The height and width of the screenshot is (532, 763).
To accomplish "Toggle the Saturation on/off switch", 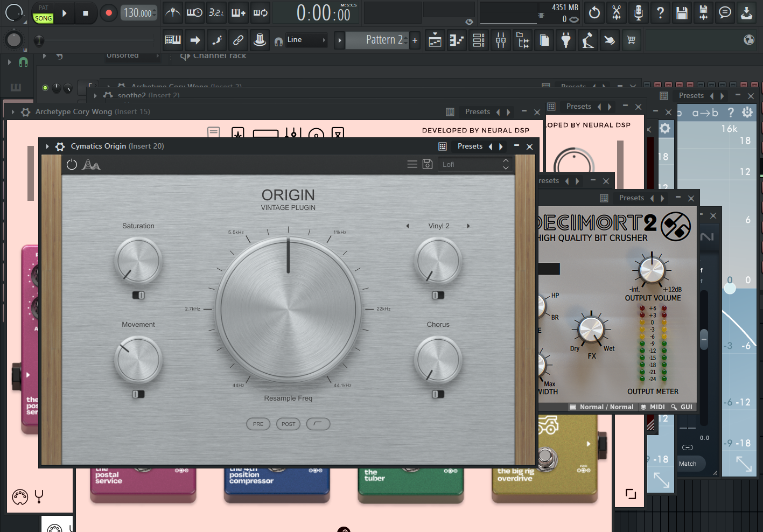I will click(138, 295).
